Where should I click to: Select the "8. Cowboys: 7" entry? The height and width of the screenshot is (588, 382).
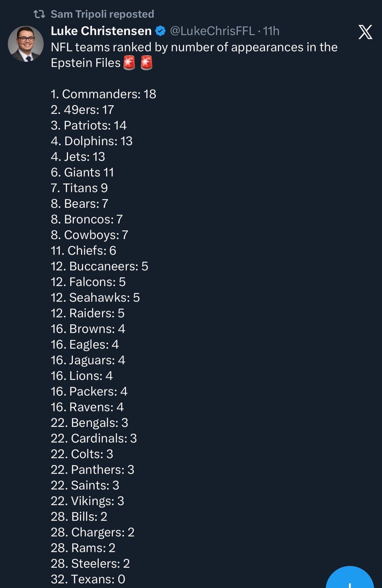(x=89, y=235)
